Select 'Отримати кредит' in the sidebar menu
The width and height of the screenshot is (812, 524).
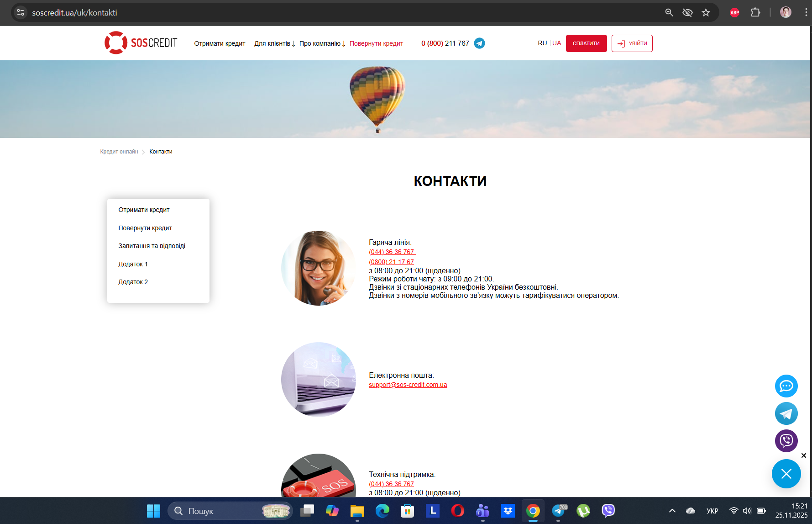click(144, 210)
